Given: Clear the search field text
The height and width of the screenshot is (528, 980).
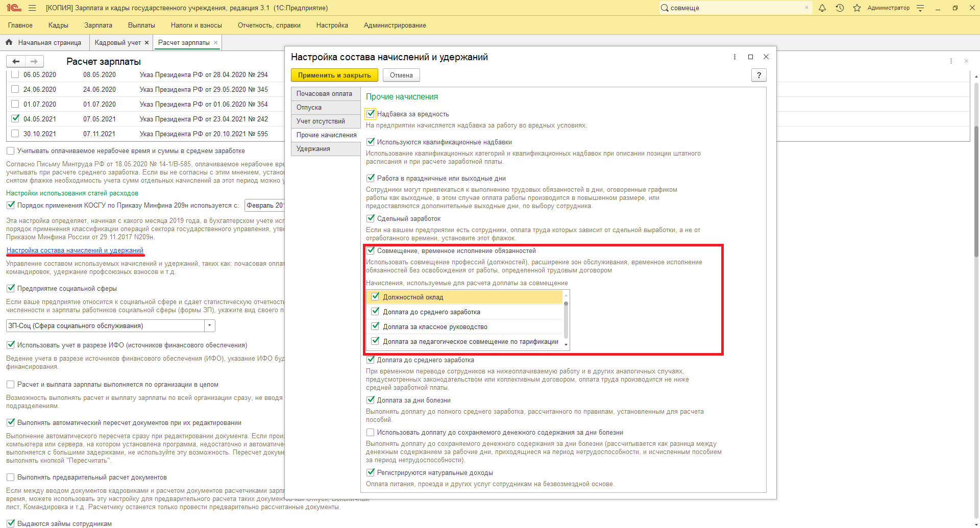Looking at the screenshot, I should point(806,8).
